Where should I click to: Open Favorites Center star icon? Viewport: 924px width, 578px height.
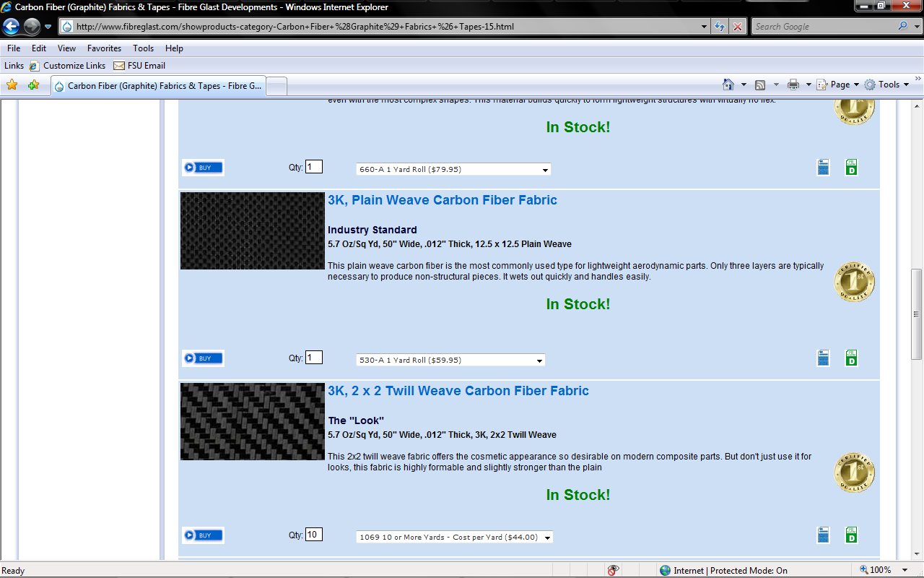coord(12,85)
